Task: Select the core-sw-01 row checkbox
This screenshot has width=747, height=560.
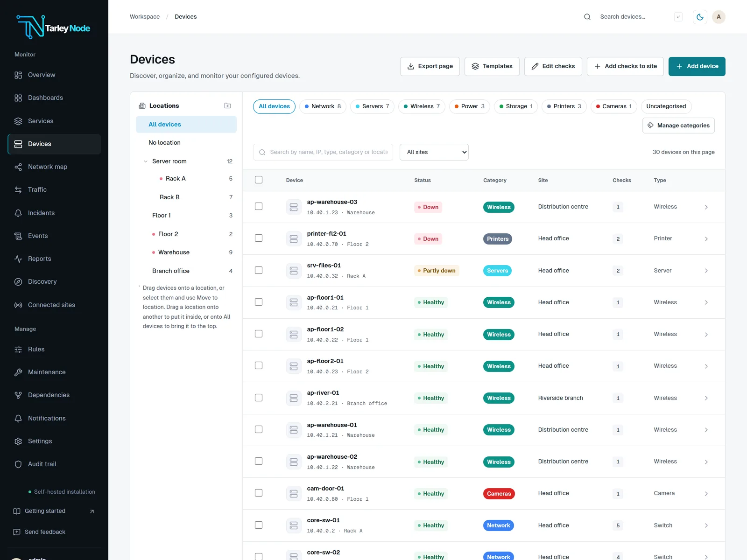Action: [259, 525]
